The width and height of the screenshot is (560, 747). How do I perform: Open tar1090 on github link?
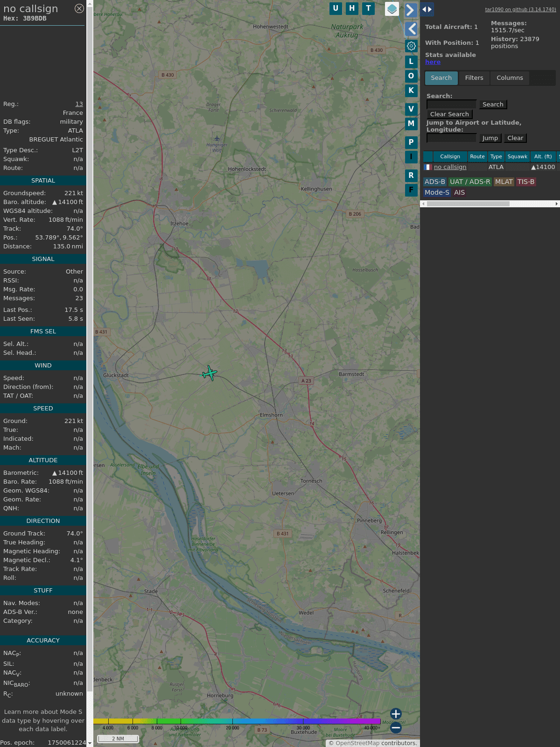[x=520, y=9]
